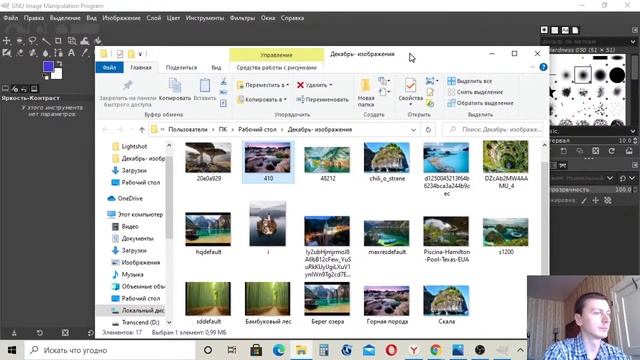Go up one folder level in Explorer
The height and width of the screenshot is (360, 640).
pyautogui.click(x=142, y=129)
